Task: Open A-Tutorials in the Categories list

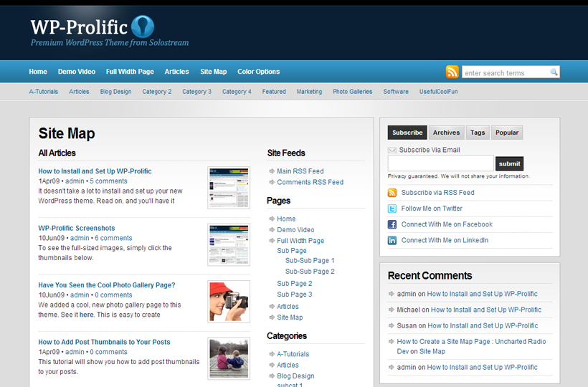Action: 293,354
